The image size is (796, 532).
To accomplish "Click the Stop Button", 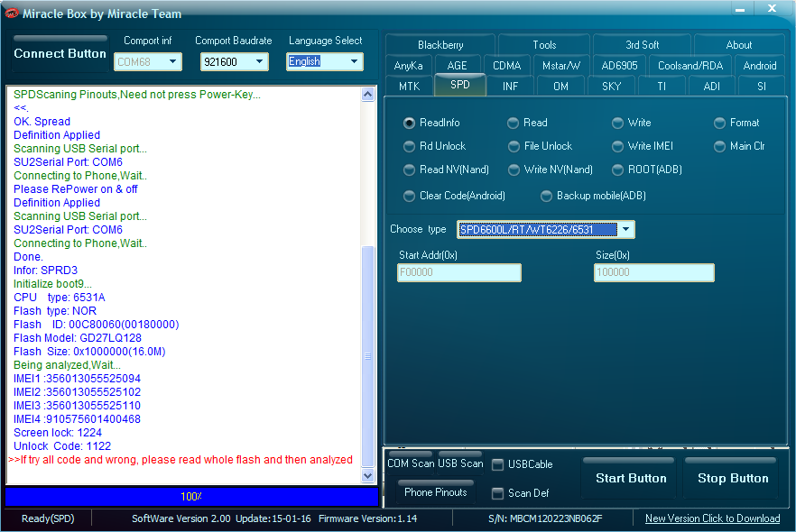I will tap(733, 478).
